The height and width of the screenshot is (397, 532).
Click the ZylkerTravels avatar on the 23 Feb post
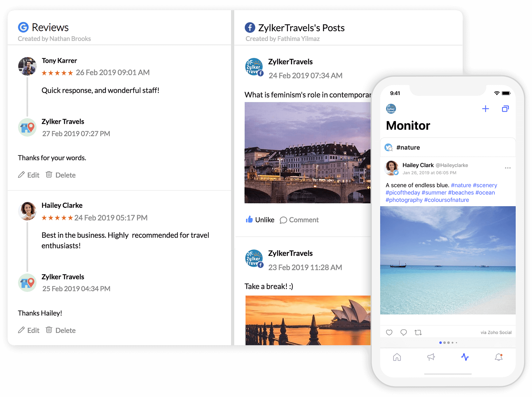[254, 259]
